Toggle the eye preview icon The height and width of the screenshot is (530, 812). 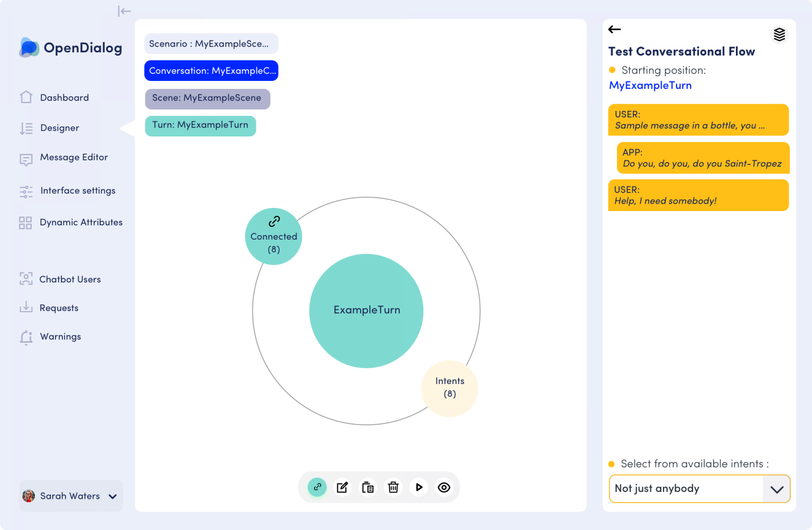tap(444, 487)
